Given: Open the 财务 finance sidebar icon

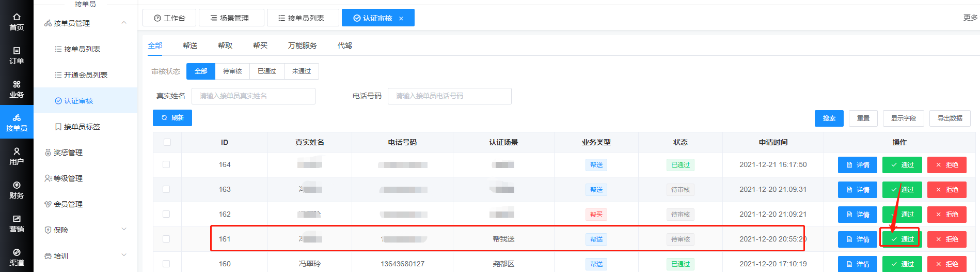Looking at the screenshot, I should click(17, 190).
